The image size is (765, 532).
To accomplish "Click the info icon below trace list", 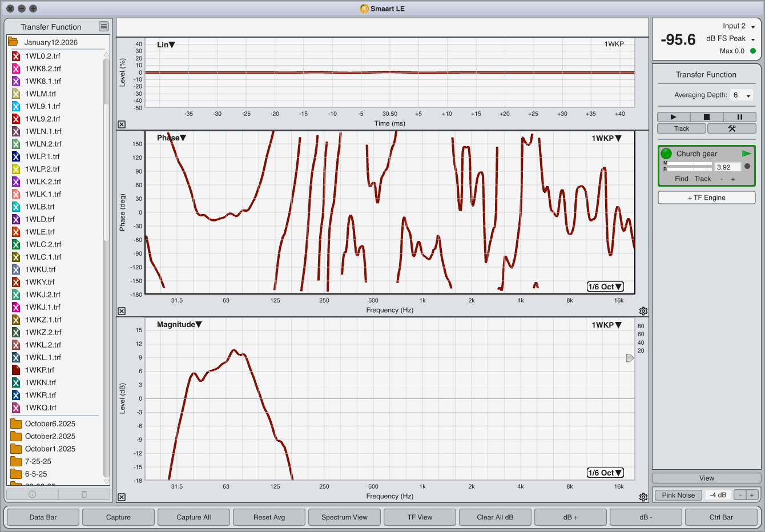I will click(32, 494).
